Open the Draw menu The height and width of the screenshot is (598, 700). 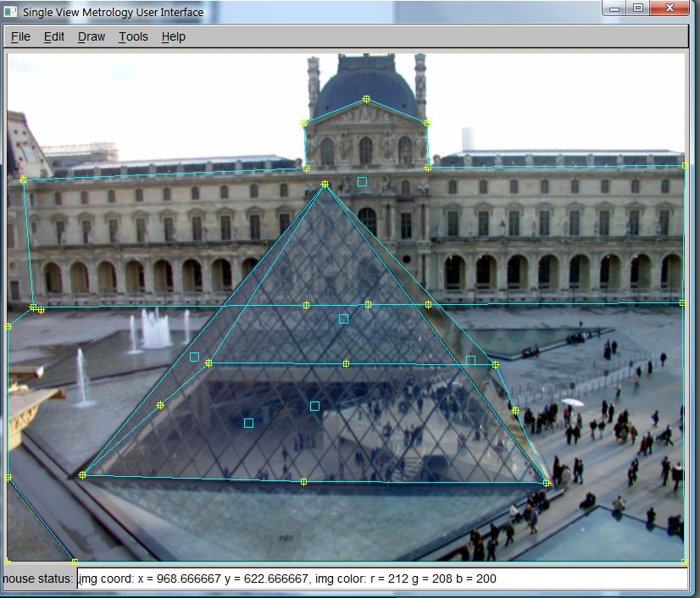92,36
